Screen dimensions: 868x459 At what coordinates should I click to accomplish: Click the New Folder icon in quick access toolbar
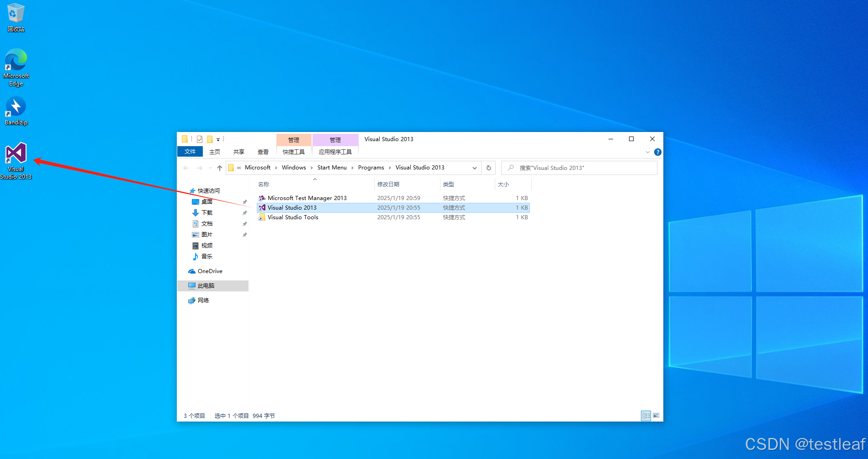pyautogui.click(x=210, y=139)
